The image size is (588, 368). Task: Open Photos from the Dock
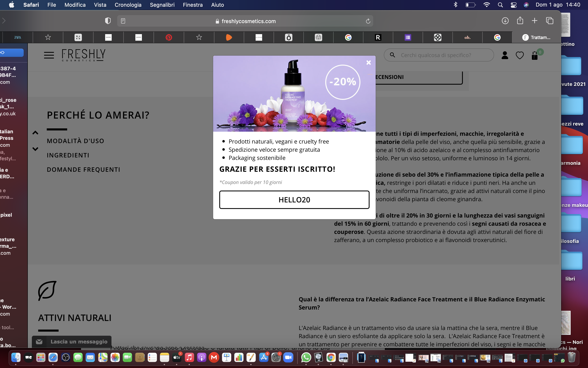click(115, 357)
